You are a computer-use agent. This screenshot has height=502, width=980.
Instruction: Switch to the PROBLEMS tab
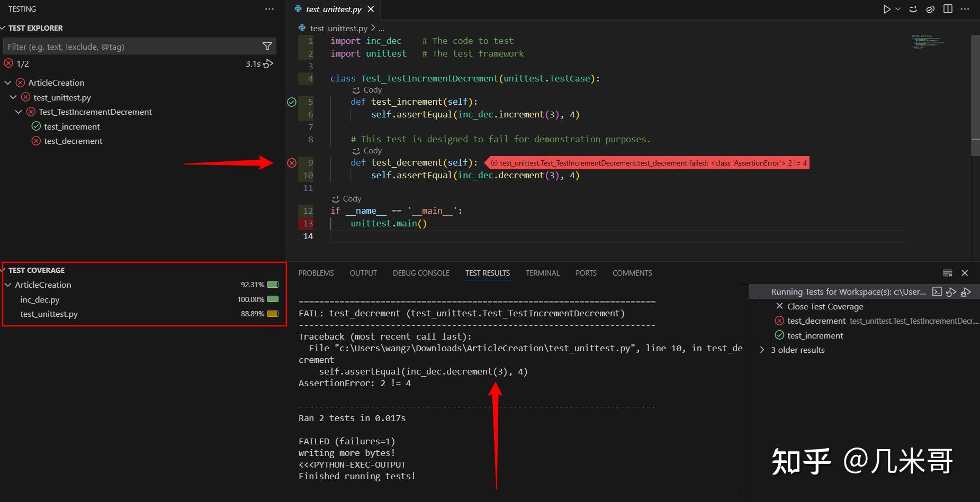pos(316,273)
